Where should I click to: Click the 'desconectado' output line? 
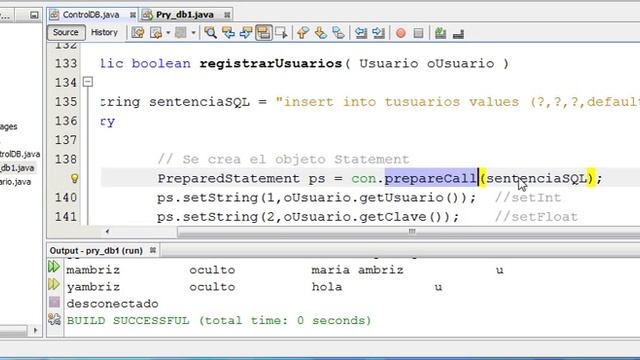click(113, 304)
